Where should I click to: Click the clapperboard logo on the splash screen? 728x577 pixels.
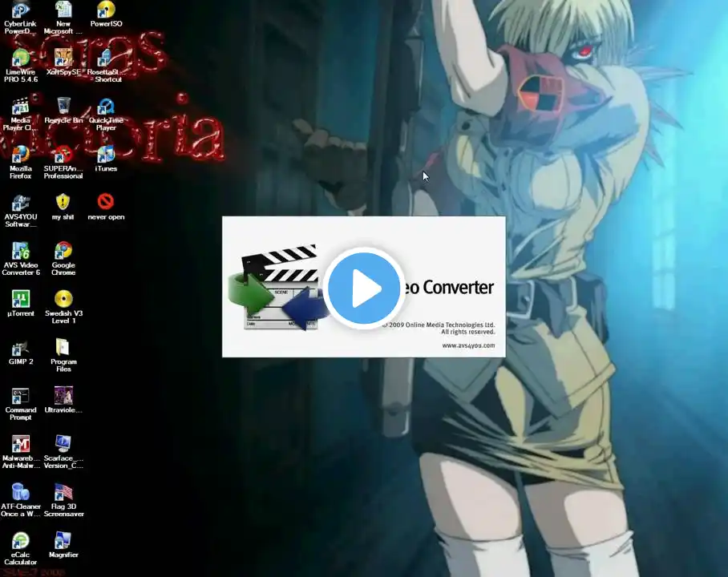pos(278,287)
